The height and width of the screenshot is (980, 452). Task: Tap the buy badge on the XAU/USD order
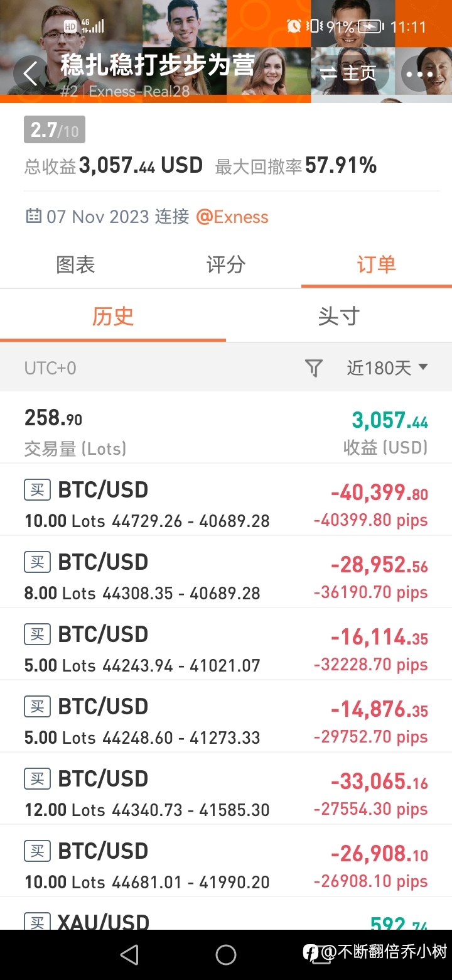(x=37, y=921)
